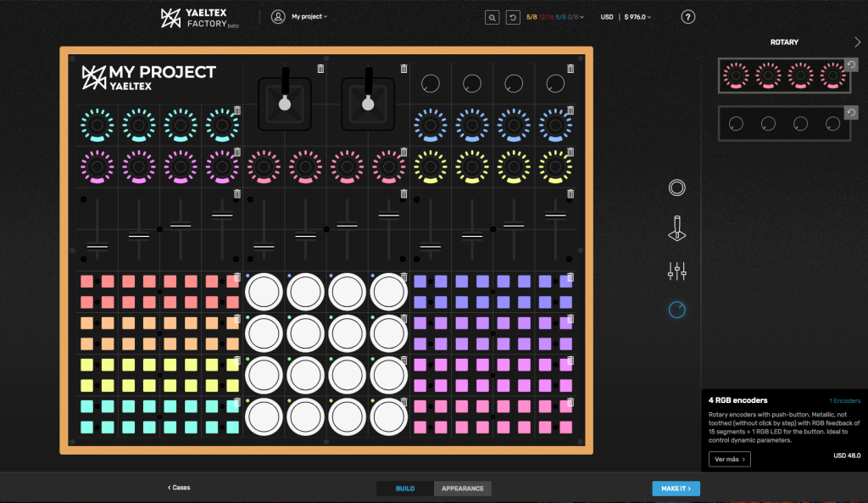Click the Ver más button
Image resolution: width=868 pixels, height=503 pixels.
(729, 459)
